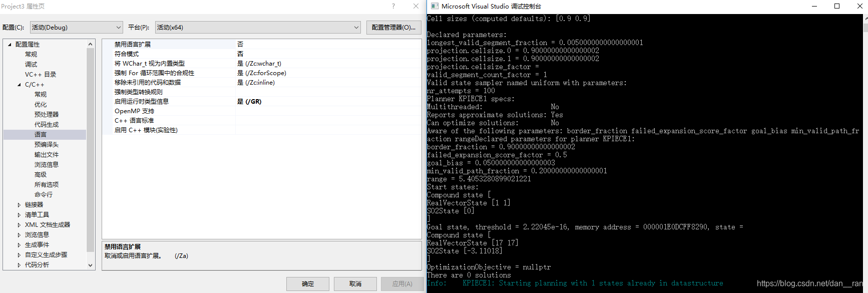
Task: Click the 禁用语言扩展 property row
Action: click(262, 45)
